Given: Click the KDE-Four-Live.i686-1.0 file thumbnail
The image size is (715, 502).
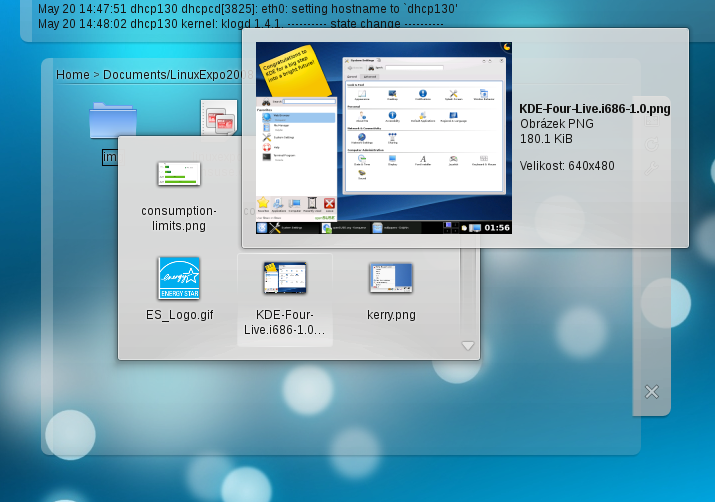Looking at the screenshot, I should click(x=284, y=278).
